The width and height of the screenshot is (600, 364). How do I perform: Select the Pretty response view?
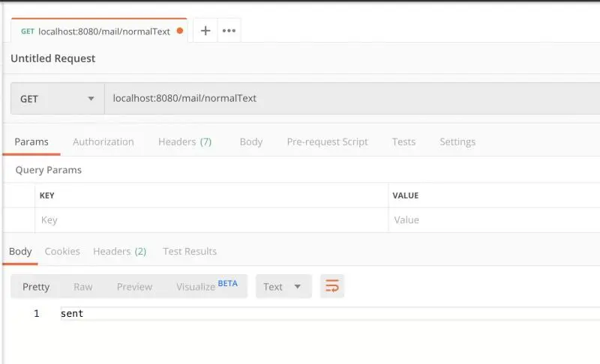(36, 286)
